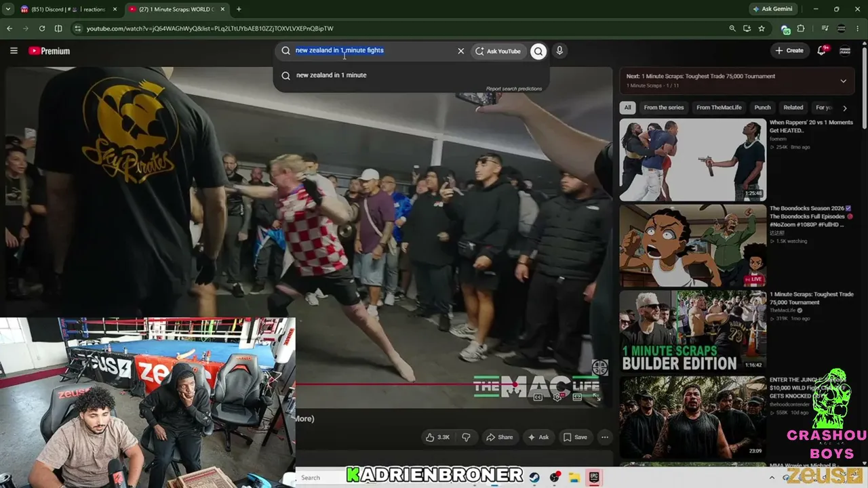Open '1 Minute Scraps Builder Edition' thumbnail

click(x=692, y=331)
